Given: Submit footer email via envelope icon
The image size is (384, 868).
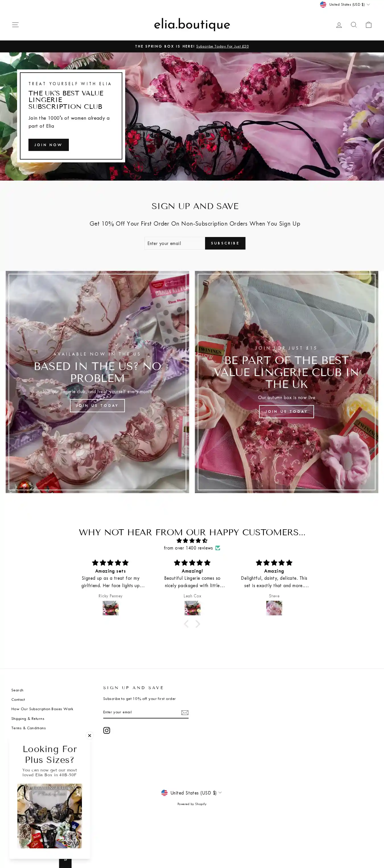Looking at the screenshot, I should [185, 712].
